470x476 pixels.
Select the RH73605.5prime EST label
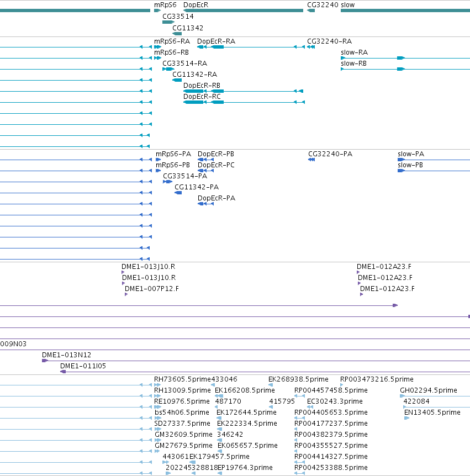[182, 379]
